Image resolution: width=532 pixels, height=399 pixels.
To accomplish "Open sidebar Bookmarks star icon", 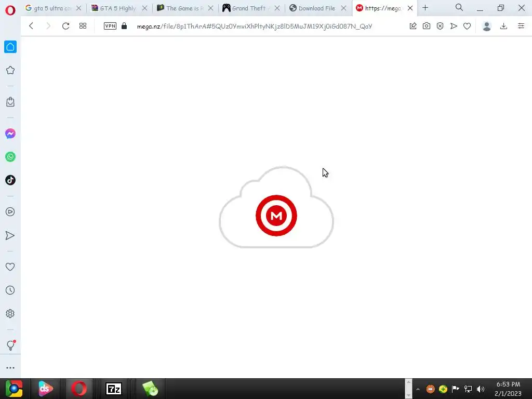I will coord(10,70).
